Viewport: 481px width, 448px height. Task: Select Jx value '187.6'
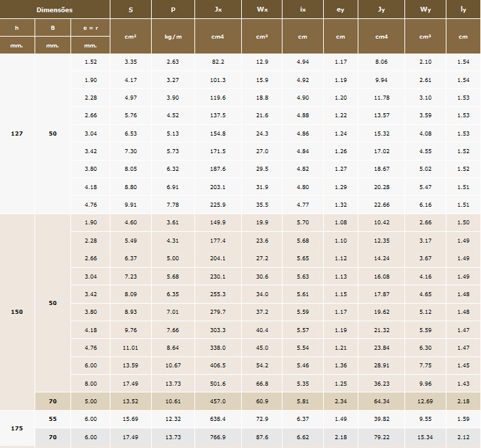tap(218, 169)
